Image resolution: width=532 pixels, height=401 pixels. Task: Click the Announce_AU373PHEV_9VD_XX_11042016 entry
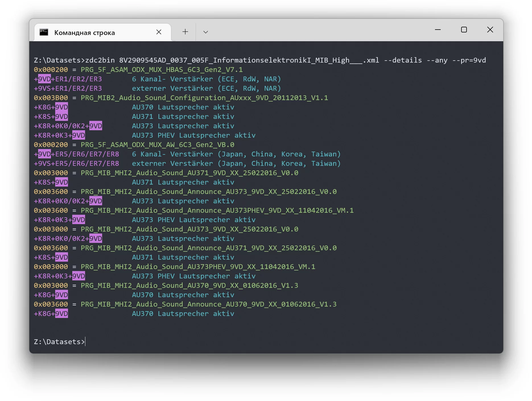[x=217, y=210]
